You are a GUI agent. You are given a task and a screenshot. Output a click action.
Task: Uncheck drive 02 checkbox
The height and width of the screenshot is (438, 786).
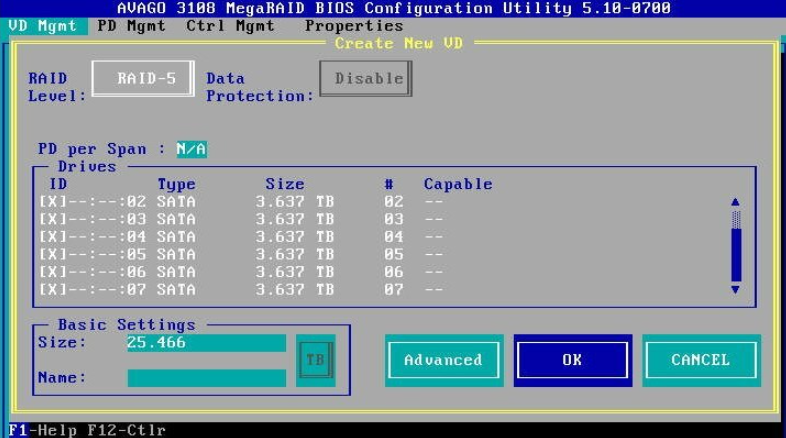click(x=50, y=202)
